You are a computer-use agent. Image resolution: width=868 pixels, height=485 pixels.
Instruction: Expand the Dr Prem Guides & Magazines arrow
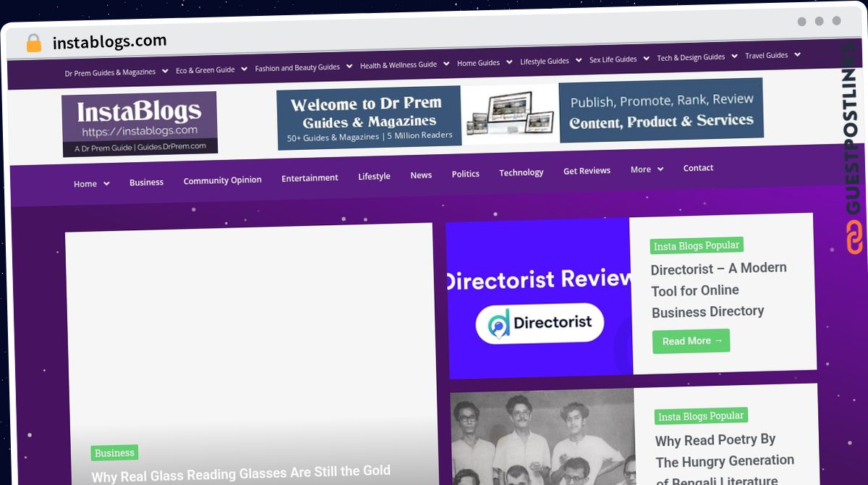pyautogui.click(x=165, y=71)
